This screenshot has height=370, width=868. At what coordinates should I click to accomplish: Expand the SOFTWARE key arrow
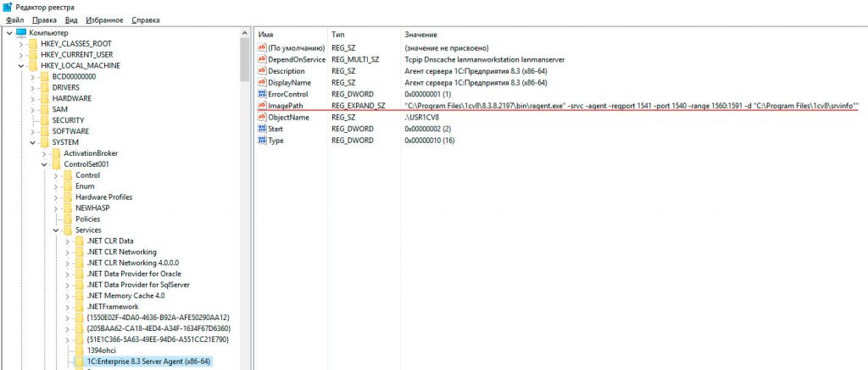click(x=33, y=131)
